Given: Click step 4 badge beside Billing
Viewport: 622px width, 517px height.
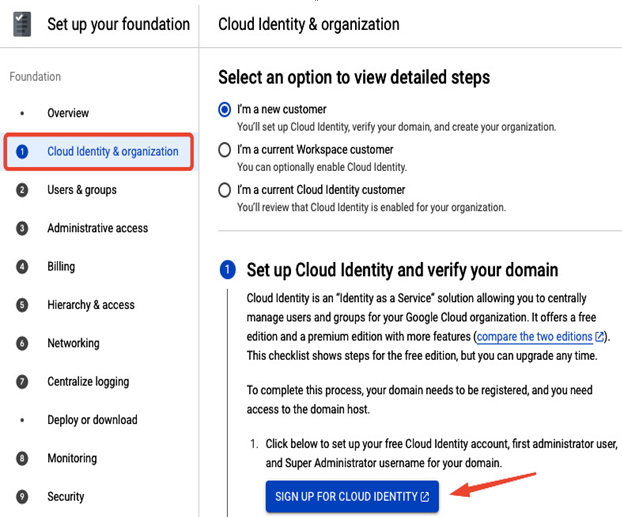Looking at the screenshot, I should click(22, 267).
